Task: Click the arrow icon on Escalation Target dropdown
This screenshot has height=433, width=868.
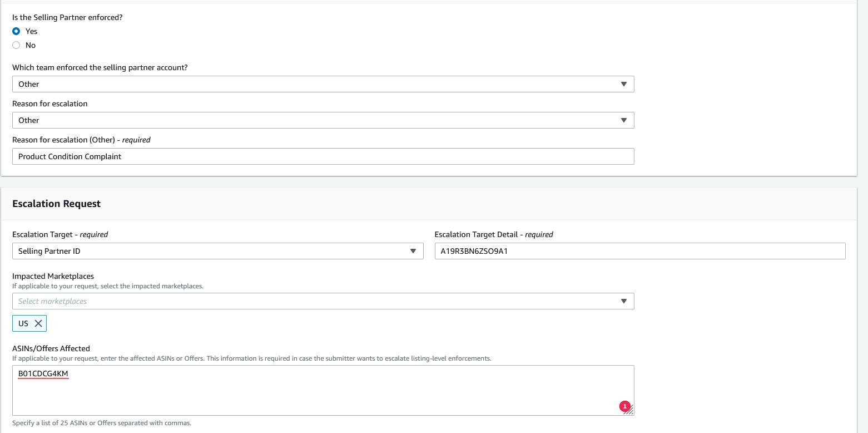Action: click(413, 251)
